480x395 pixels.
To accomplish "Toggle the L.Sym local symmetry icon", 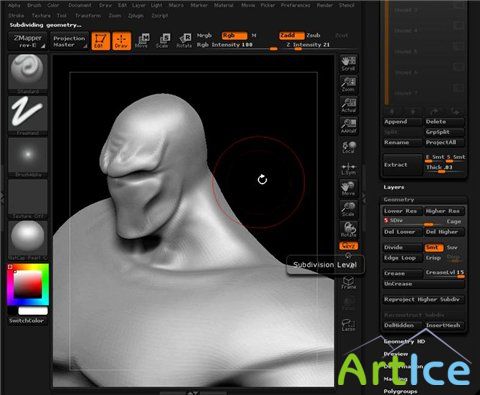I will tap(348, 168).
